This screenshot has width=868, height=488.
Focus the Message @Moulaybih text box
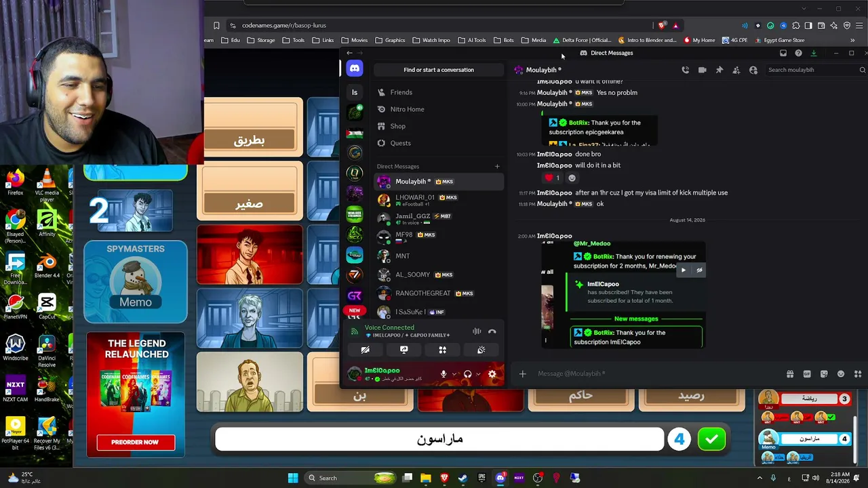tap(658, 373)
